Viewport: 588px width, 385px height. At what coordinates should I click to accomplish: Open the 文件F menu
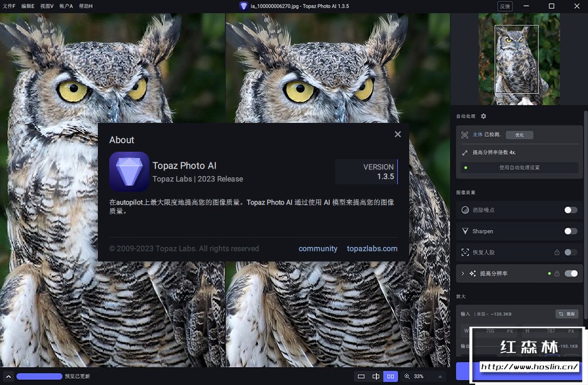point(9,6)
